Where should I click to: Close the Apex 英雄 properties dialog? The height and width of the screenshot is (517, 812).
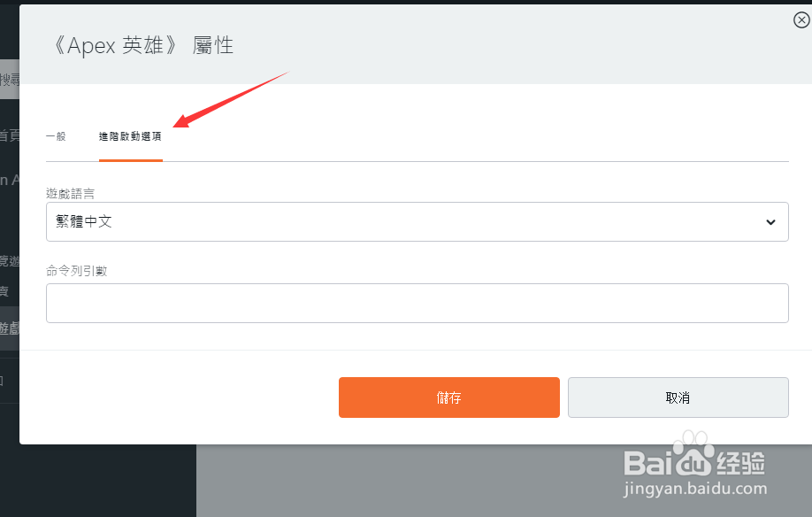801,20
